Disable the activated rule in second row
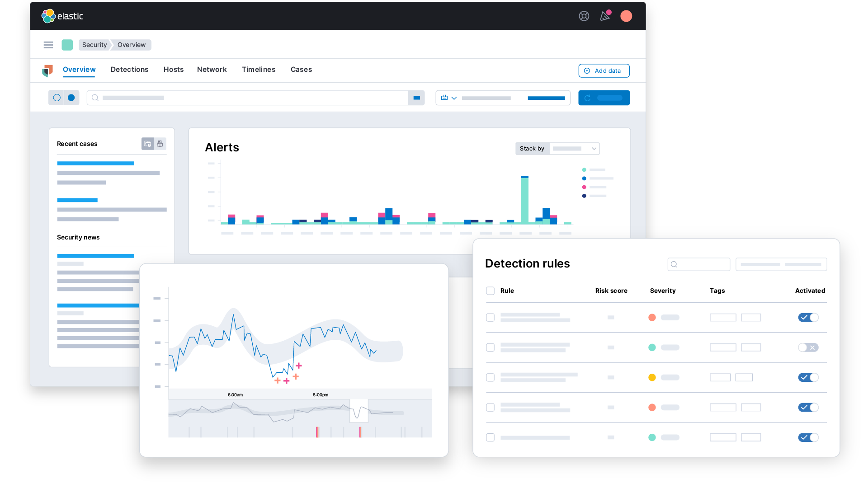Image resolution: width=868 pixels, height=488 pixels. [808, 347]
